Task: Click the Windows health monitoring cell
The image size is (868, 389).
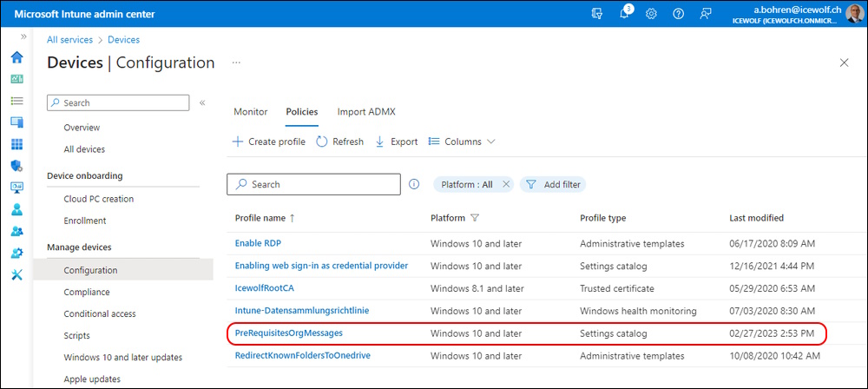Action: 638,311
